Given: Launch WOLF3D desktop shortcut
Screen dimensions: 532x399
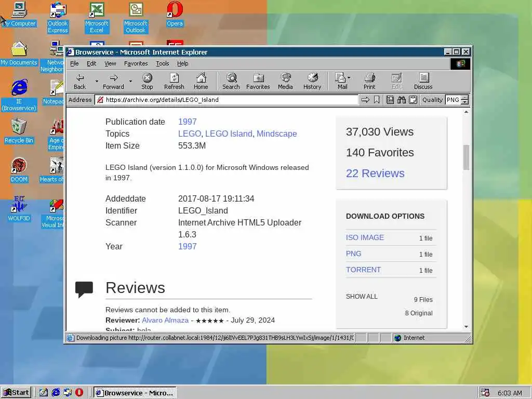Looking at the screenshot, I should point(19,209).
